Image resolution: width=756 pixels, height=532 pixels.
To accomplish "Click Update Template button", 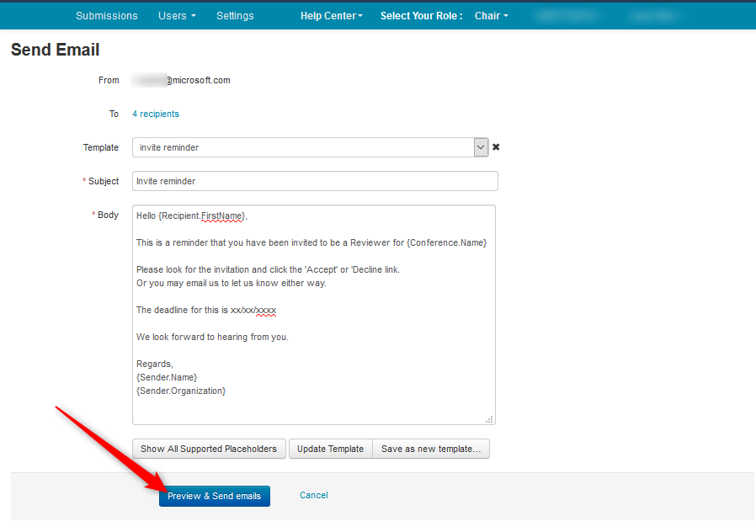I will pos(330,449).
